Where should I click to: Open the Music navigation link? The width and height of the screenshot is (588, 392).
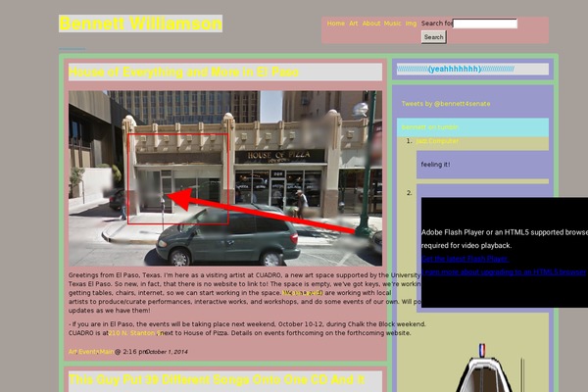click(392, 24)
